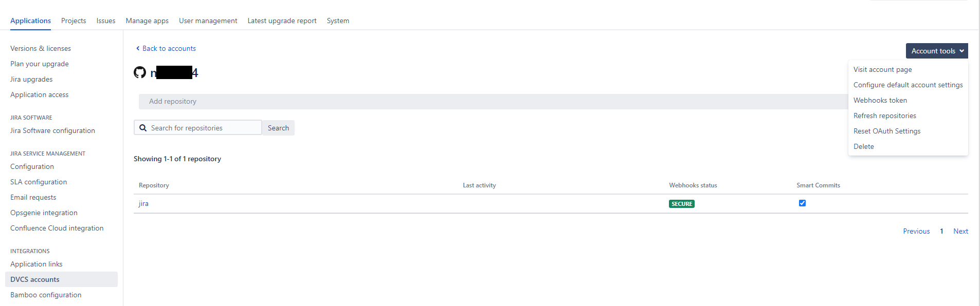Go to Application links under Integrations
Viewport: 980px width, 306px height.
[x=37, y=264]
